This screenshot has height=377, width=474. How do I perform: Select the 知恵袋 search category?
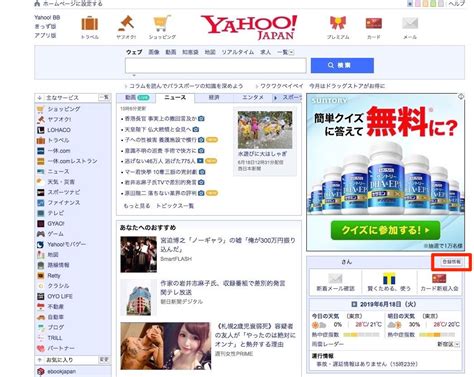[x=190, y=52]
